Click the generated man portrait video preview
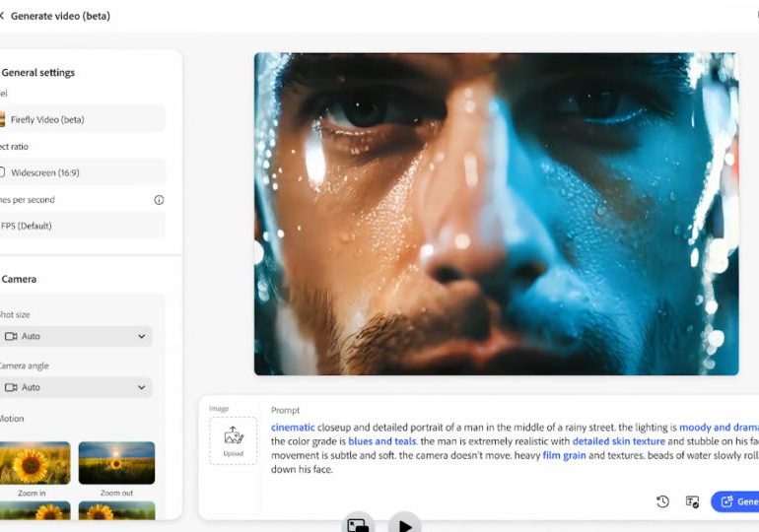This screenshot has height=532, width=759. [496, 214]
